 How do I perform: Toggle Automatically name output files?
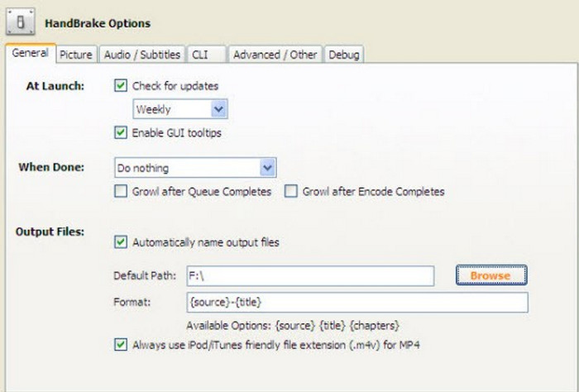[x=121, y=242]
